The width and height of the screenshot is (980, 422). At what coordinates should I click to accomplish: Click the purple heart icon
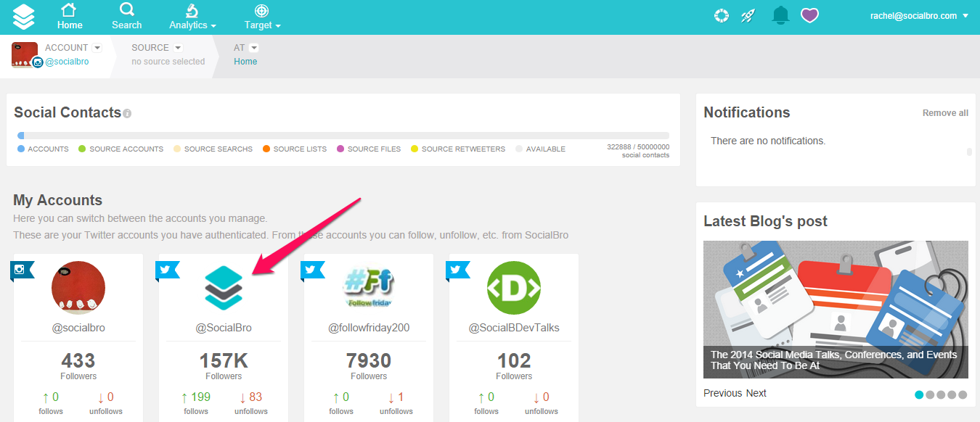(x=809, y=15)
